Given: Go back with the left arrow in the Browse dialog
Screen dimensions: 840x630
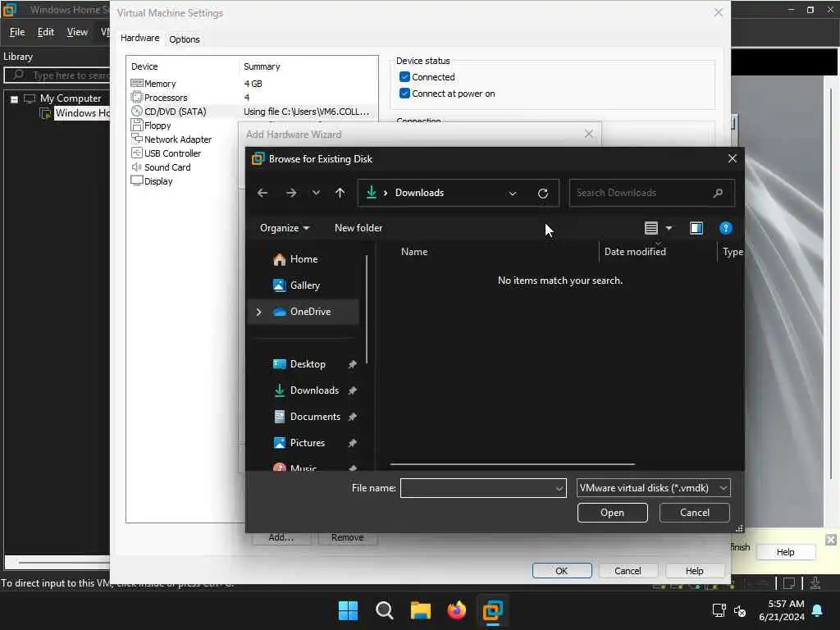Looking at the screenshot, I should tap(262, 193).
